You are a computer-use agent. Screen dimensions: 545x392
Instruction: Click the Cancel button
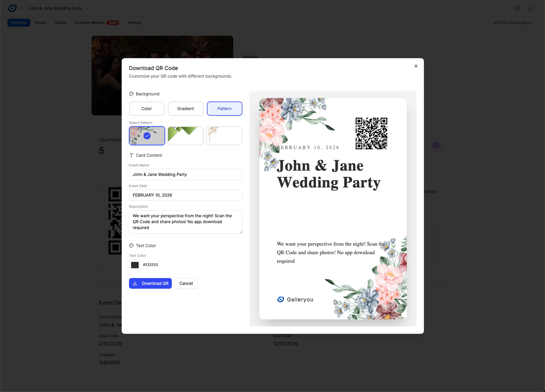pos(186,283)
